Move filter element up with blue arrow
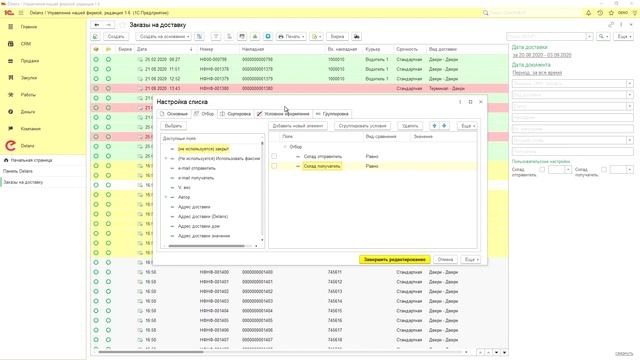The image size is (640, 360). [x=434, y=126]
